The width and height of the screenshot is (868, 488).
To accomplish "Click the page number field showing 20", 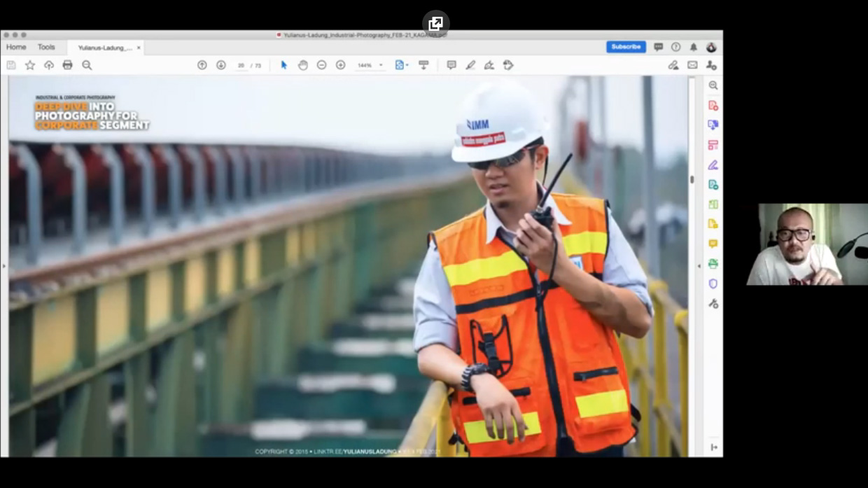I will click(x=241, y=66).
